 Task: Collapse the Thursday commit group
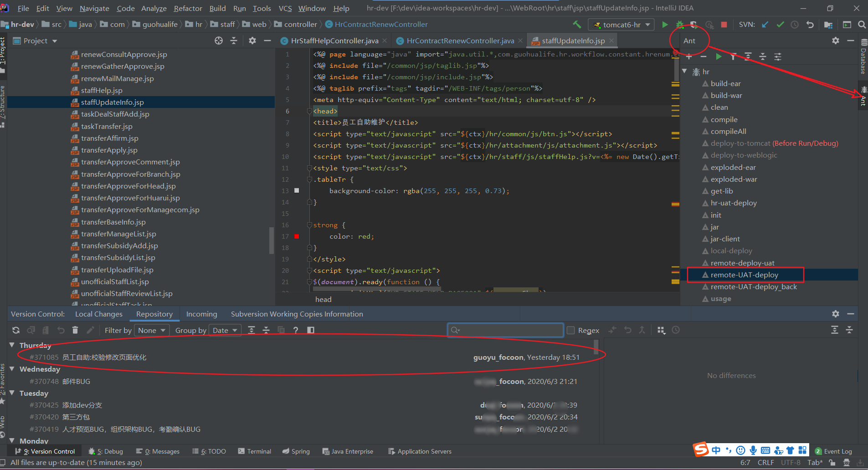[x=12, y=345]
